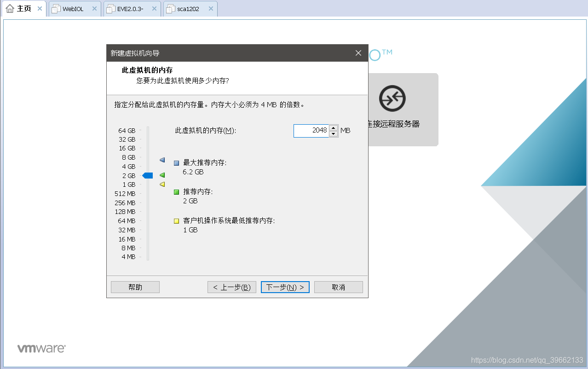Screen dimensions: 588x369
Task: Click the yellow 客户机操作系统最低推荐内存 legend square
Action: [176, 221]
